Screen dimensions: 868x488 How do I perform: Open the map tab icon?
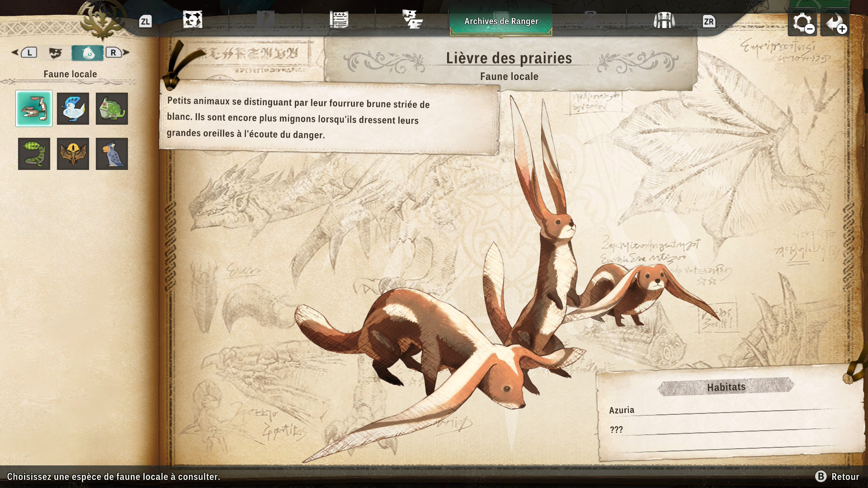[x=193, y=20]
